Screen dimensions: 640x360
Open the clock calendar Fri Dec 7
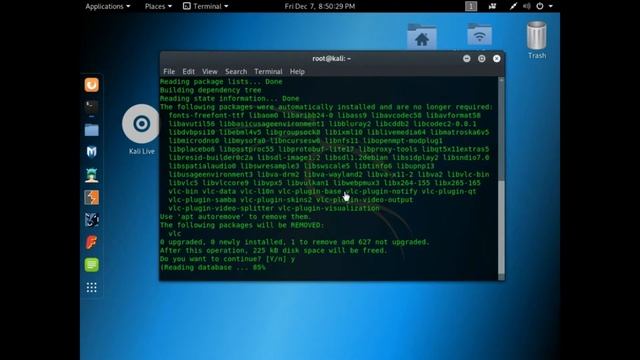pyautogui.click(x=320, y=6)
